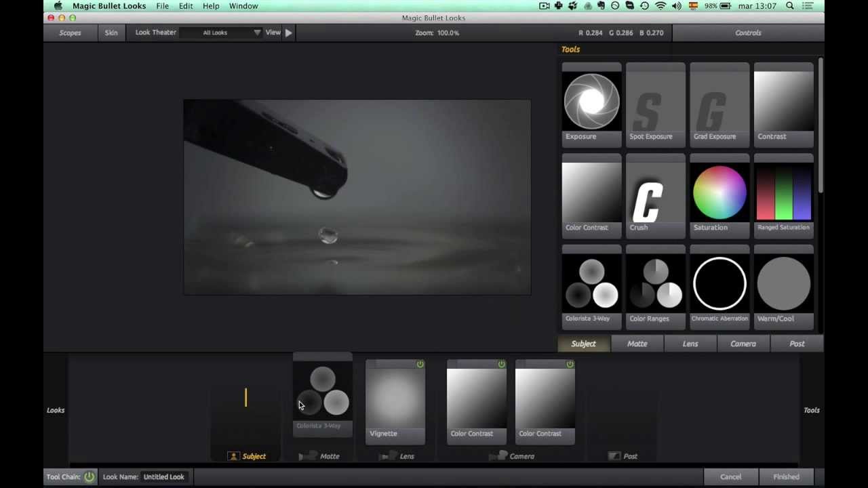Screen dimensions: 868x488
Task: Open Notification Center list icon
Action: (808, 6)
